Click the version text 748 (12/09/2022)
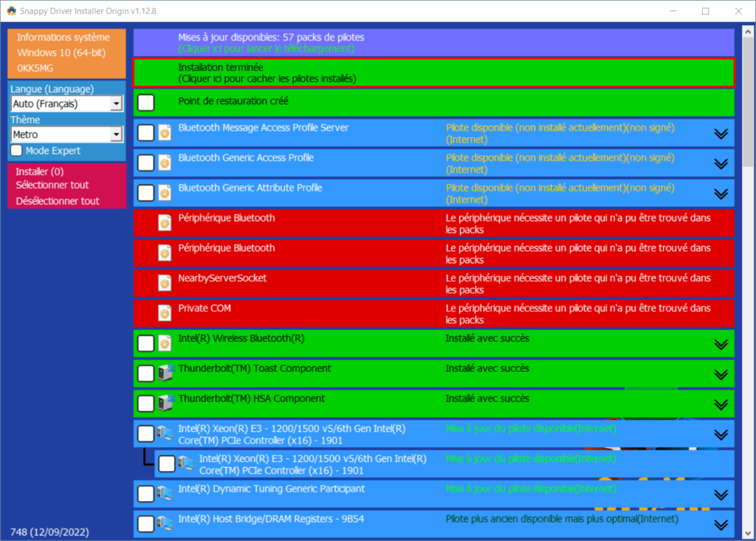Image resolution: width=756 pixels, height=541 pixels. [49, 532]
